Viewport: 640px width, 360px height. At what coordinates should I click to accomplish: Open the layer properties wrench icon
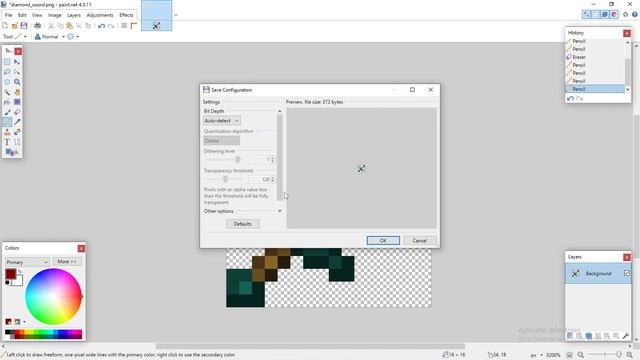pos(625,336)
